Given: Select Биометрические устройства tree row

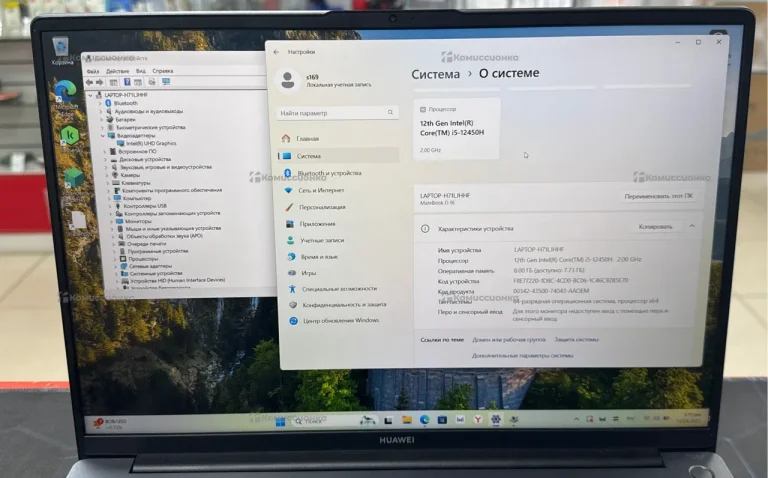Looking at the screenshot, I should tap(146, 127).
